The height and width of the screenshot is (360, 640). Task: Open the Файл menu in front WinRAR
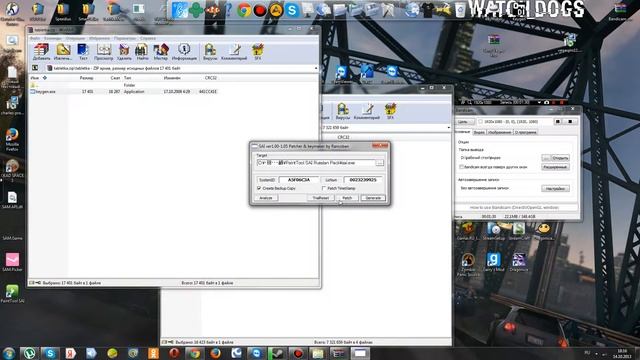tap(35, 38)
